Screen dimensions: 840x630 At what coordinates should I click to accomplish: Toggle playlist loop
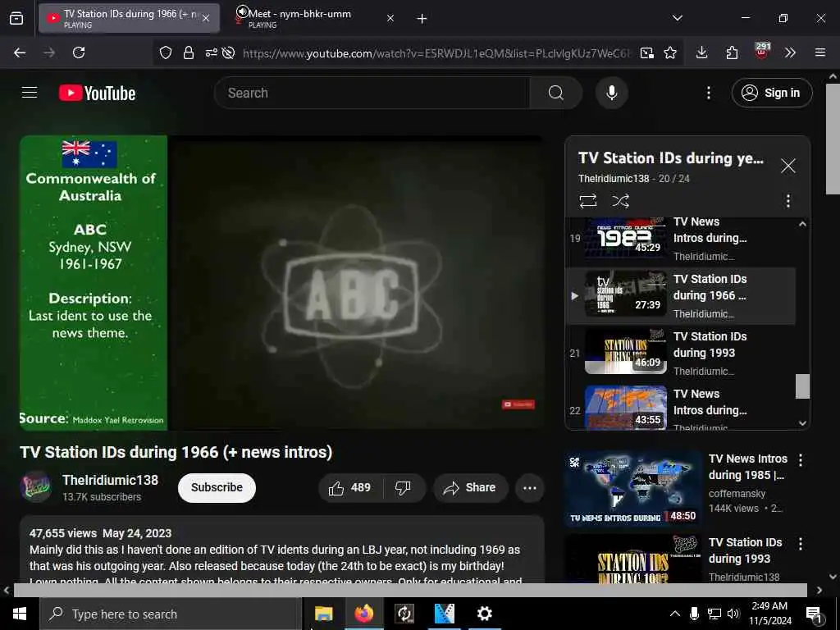pyautogui.click(x=587, y=201)
